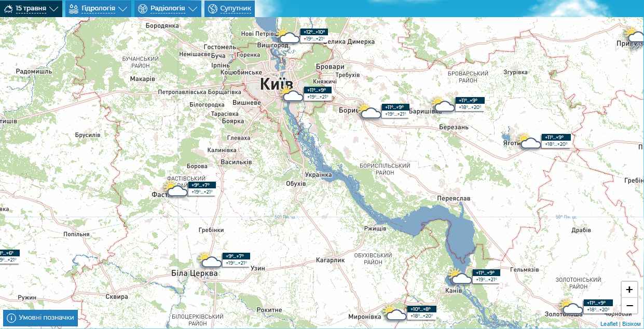Select the Фастів weather icon
Image resolution: width=644 pixels, height=329 pixels.
[x=176, y=189]
